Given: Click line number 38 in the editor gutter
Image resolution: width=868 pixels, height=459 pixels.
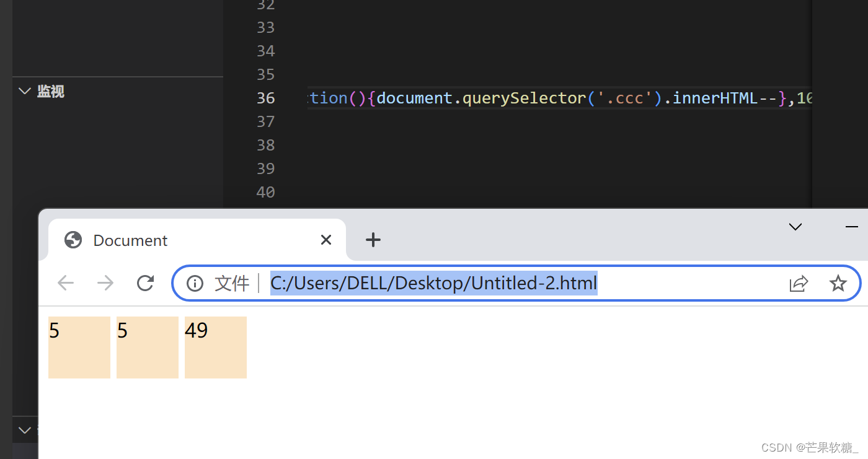Looking at the screenshot, I should (x=266, y=145).
